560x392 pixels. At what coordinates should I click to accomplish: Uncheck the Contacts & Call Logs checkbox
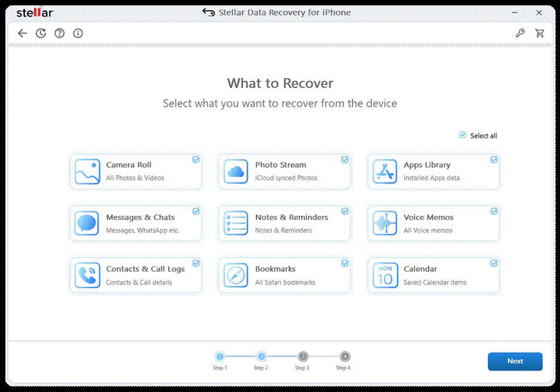[196, 264]
